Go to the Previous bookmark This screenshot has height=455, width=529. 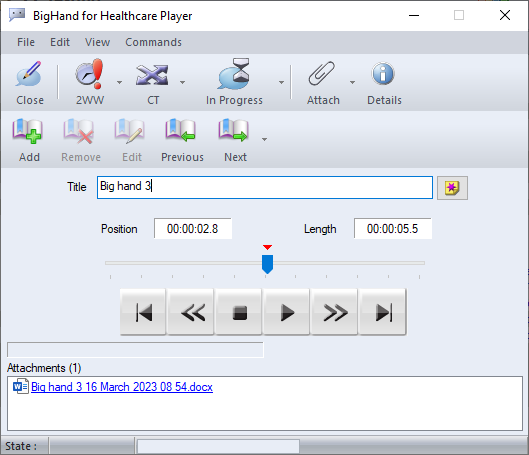[180, 131]
